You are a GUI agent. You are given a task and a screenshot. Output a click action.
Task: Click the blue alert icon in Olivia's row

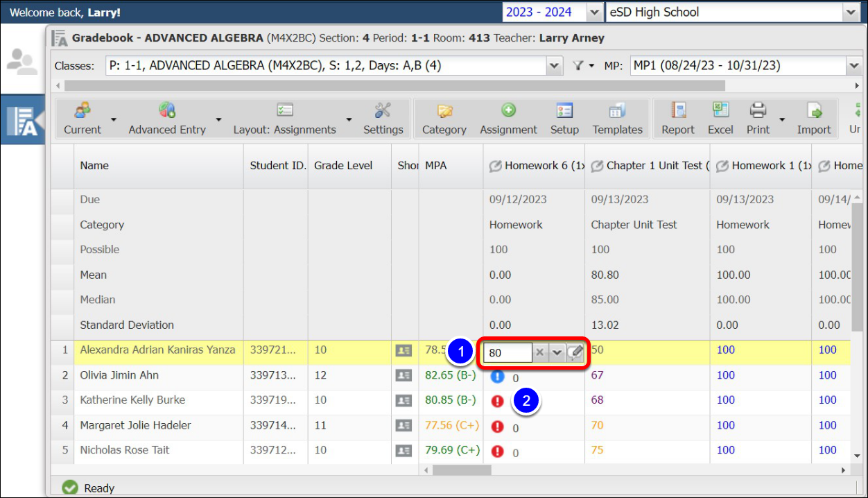pos(497,377)
